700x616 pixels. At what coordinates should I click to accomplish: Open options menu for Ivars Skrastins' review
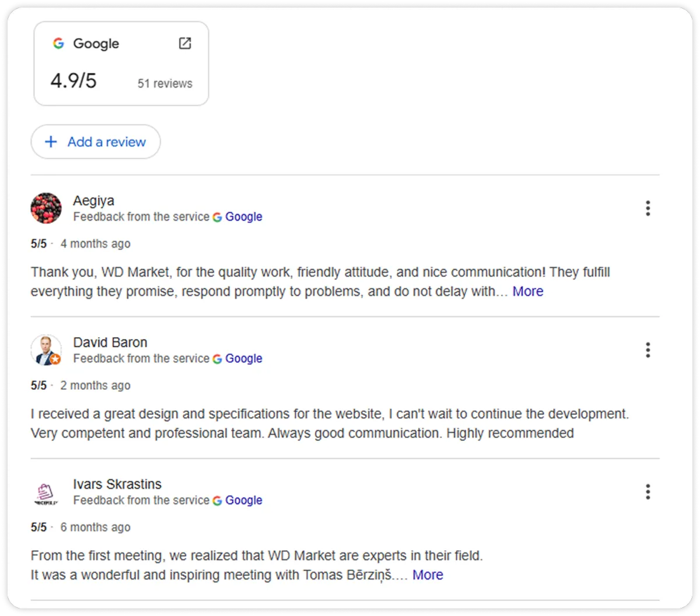pyautogui.click(x=647, y=492)
